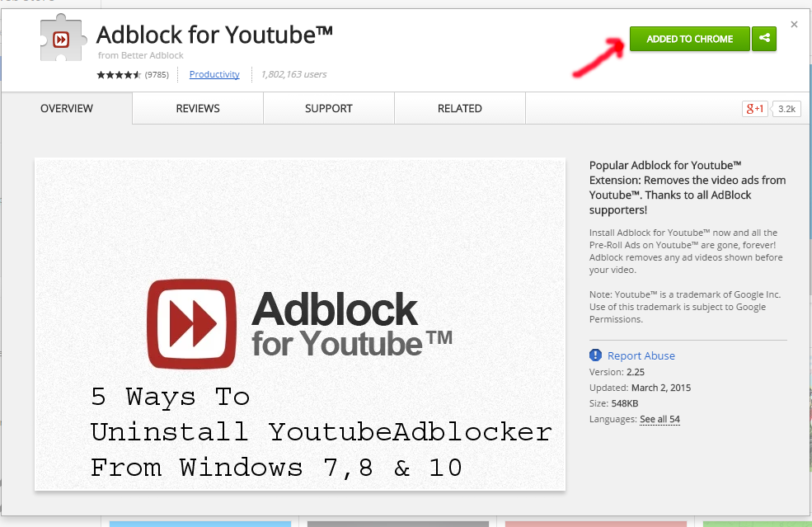Screen dimensions: 812x527
Task: Open the Support tab
Action: 329,108
